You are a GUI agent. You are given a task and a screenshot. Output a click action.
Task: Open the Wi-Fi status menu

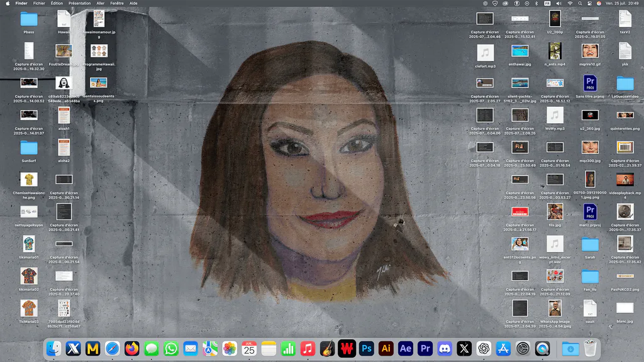[570, 3]
